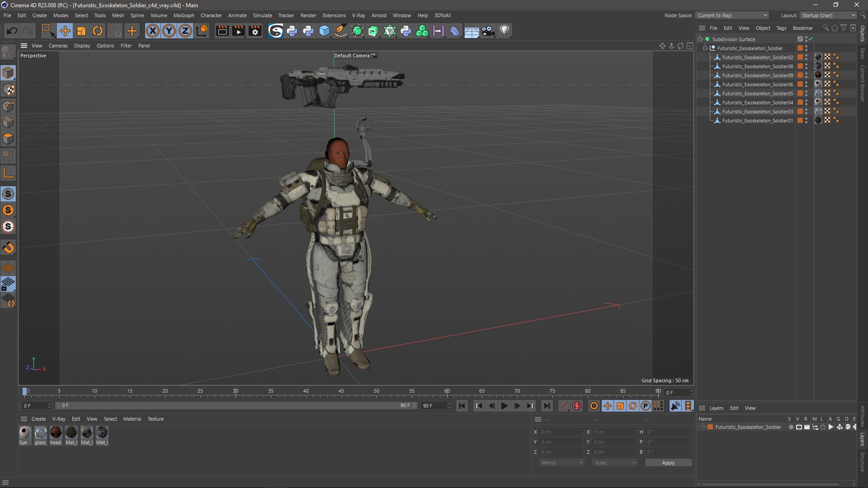Image resolution: width=868 pixels, height=488 pixels.
Task: Select Futuristic_Exoskeleton_Soldier02 object
Action: [x=757, y=57]
